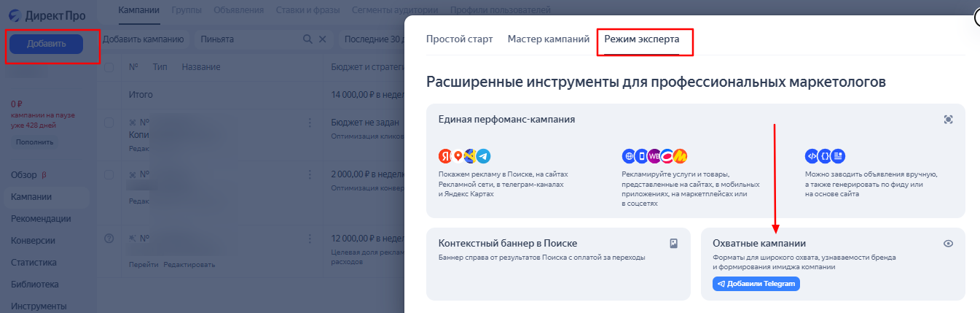The width and height of the screenshot is (980, 313).
Task: Click the Telegram icon in performance campaign card
Action: [484, 156]
